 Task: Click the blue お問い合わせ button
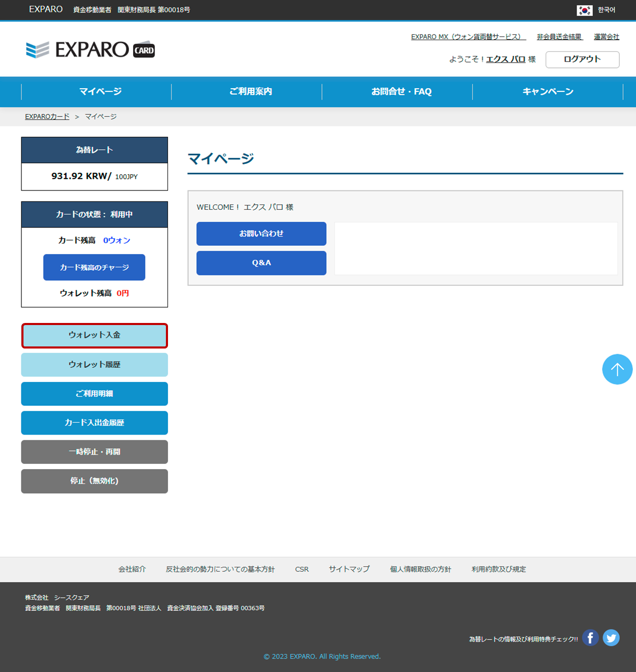click(261, 234)
